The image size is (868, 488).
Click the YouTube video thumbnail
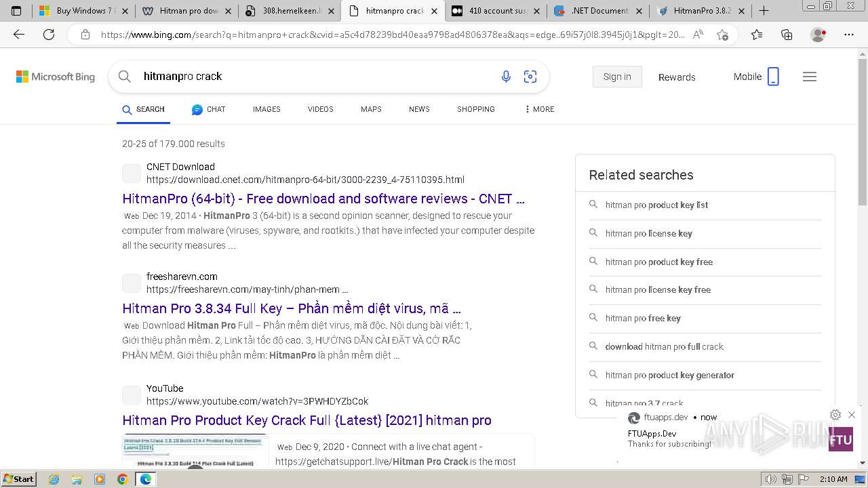coord(195,451)
